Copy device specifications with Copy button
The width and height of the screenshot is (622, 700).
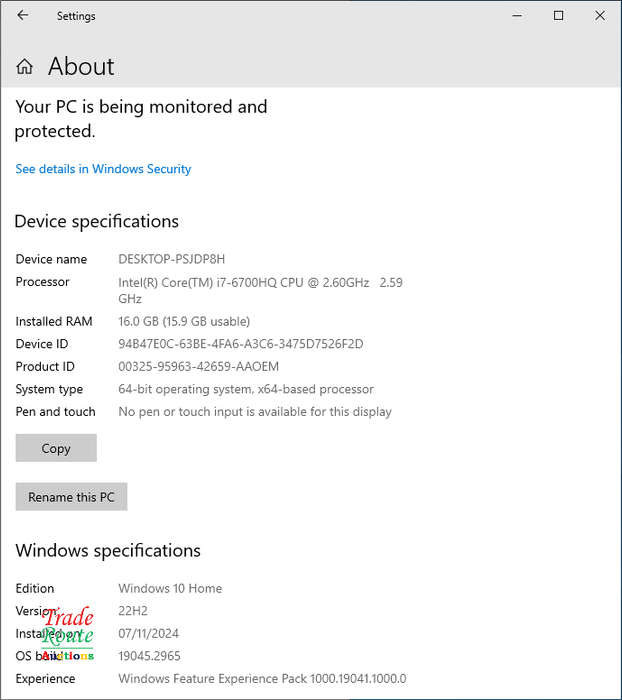56,448
